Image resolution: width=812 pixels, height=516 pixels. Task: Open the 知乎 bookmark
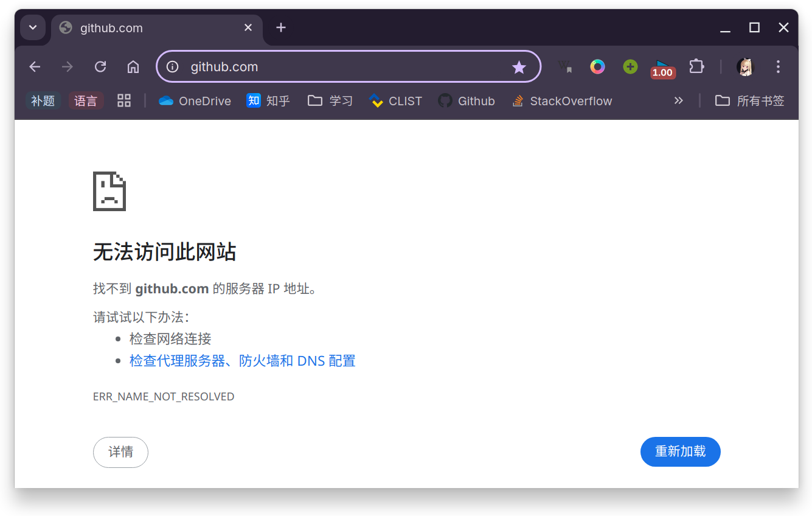coord(268,101)
